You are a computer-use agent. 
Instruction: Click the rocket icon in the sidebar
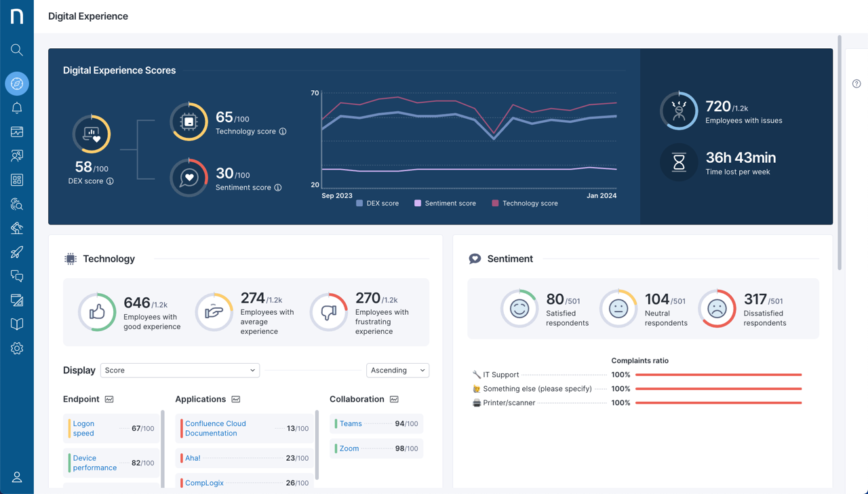pyautogui.click(x=17, y=252)
